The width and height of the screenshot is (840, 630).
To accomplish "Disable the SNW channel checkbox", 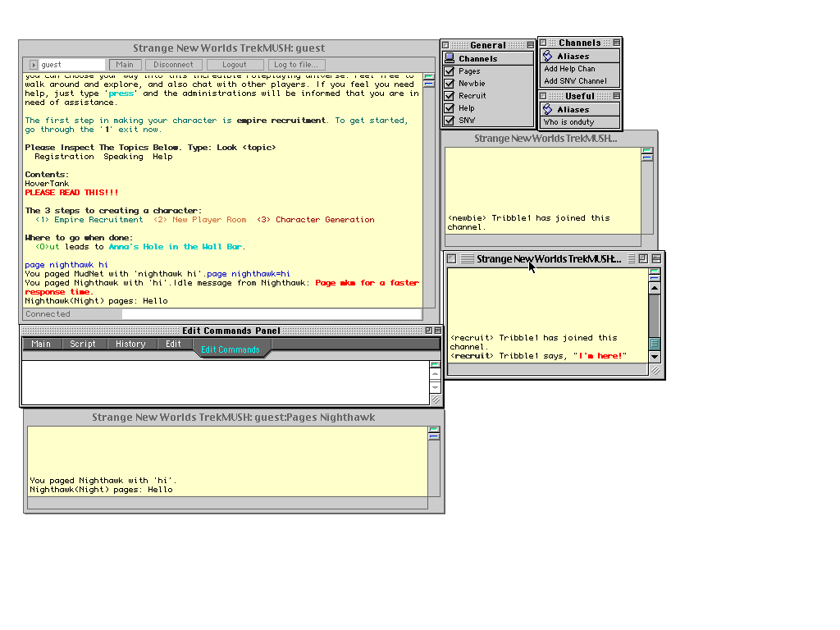I will (450, 121).
